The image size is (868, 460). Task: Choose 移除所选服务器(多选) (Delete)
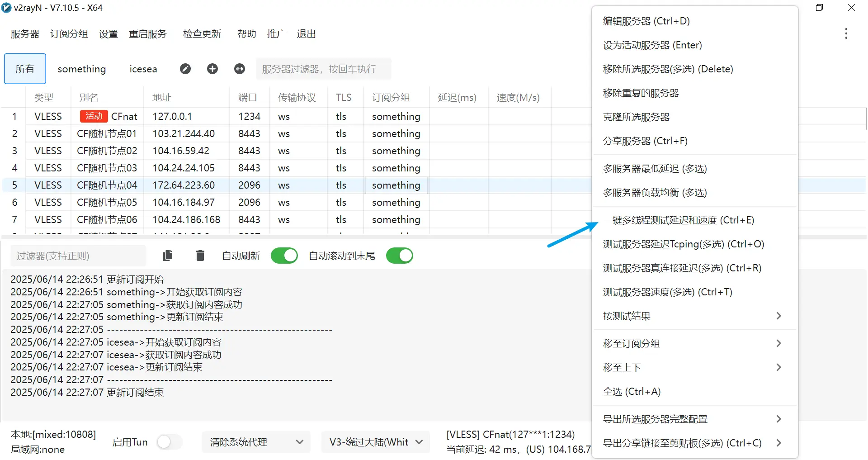695,69
